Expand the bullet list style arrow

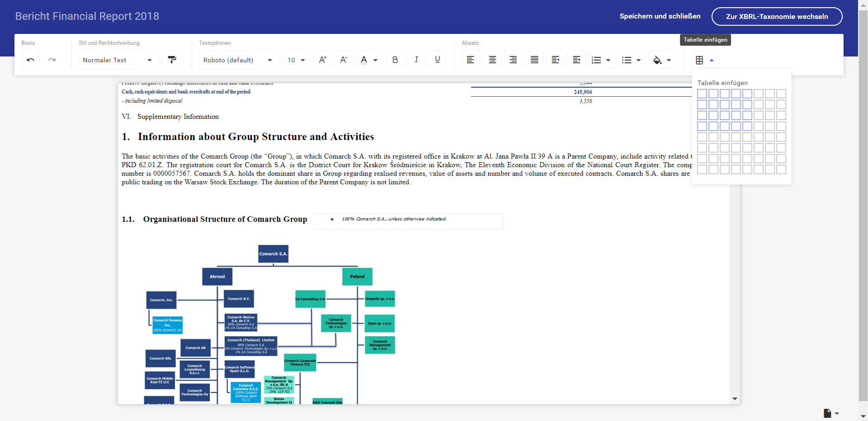coord(638,60)
